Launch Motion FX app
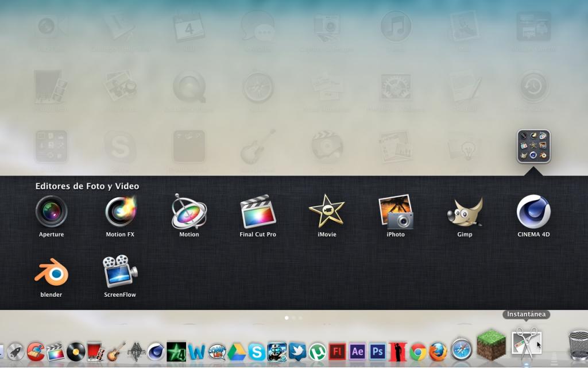The width and height of the screenshot is (588, 368). click(x=121, y=212)
